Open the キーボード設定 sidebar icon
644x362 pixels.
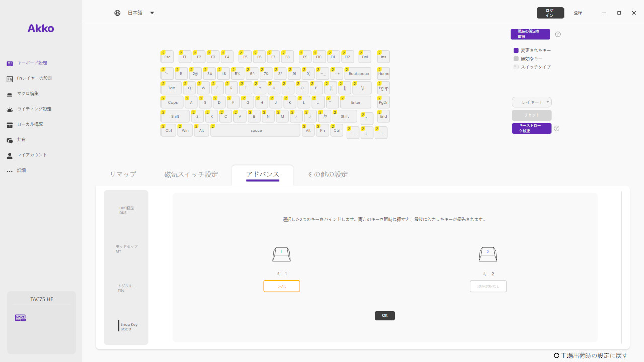[10, 64]
